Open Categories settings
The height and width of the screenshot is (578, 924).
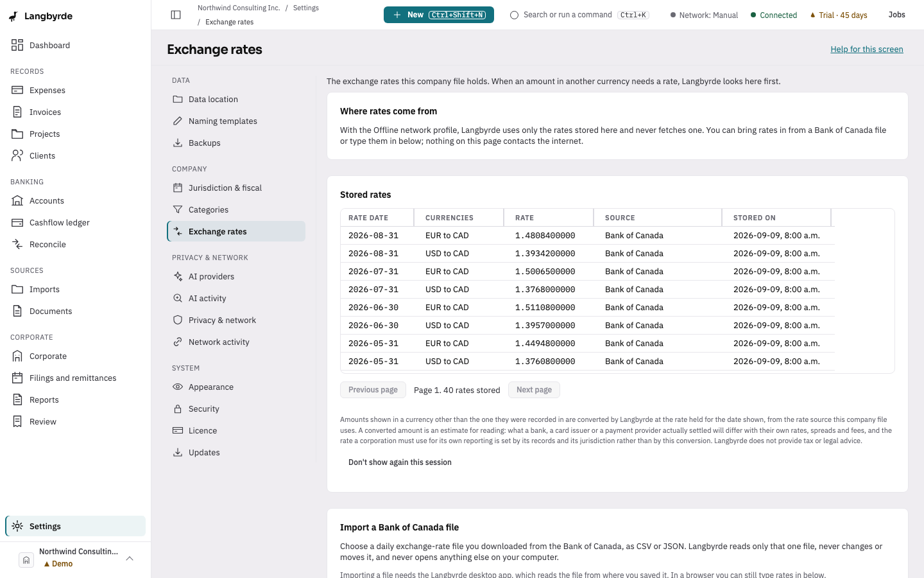pyautogui.click(x=236, y=210)
